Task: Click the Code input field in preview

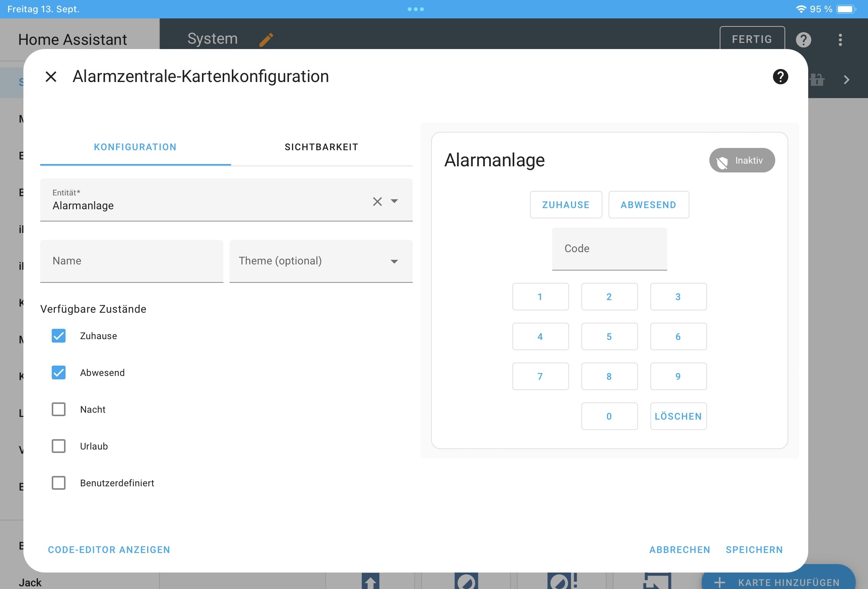Action: click(x=609, y=249)
